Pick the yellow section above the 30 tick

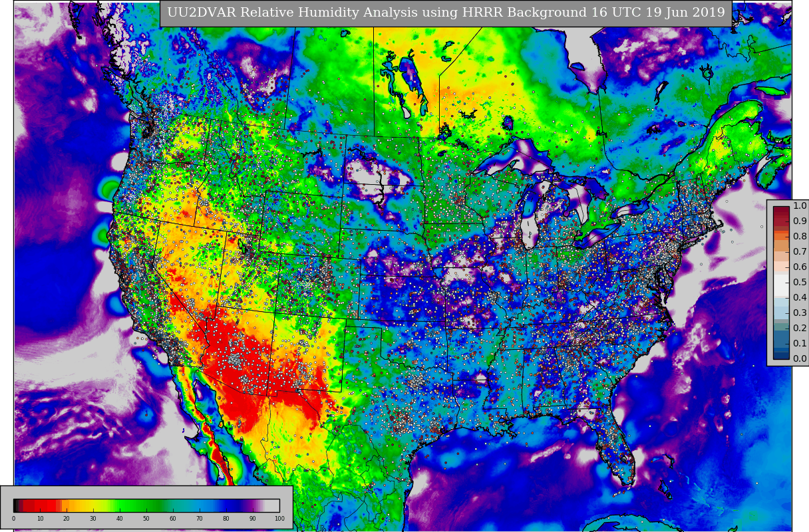pos(93,505)
